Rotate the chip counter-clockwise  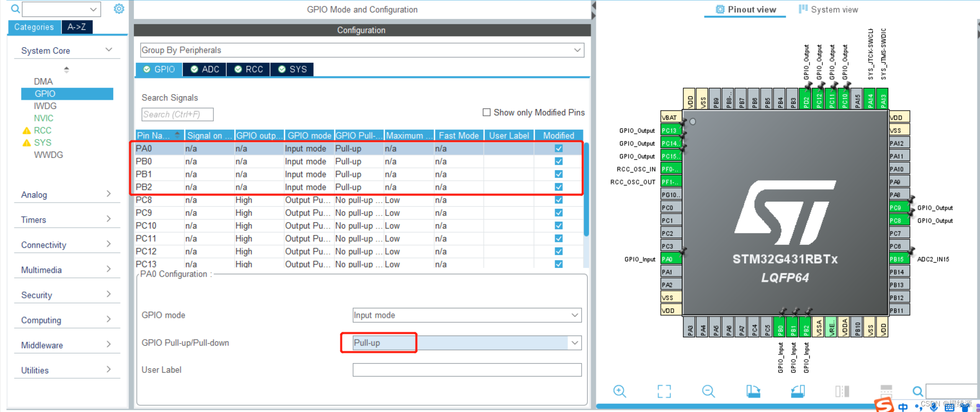pos(798,391)
